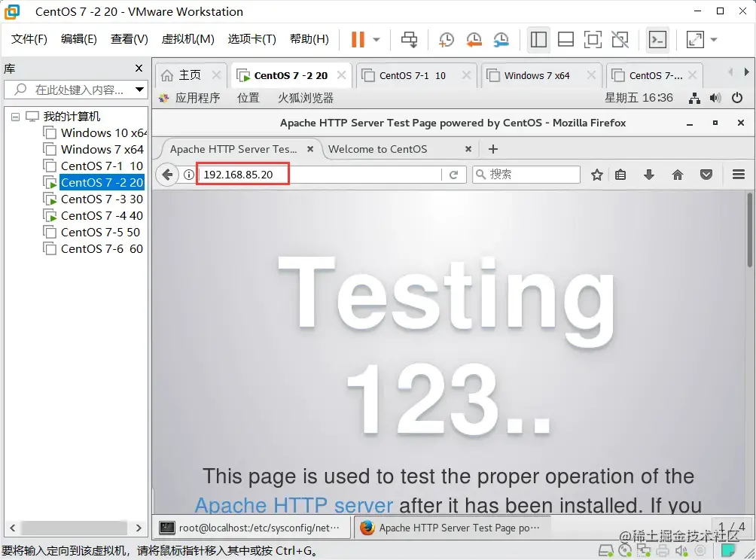Open the power icon in CentOS panel

point(736,99)
